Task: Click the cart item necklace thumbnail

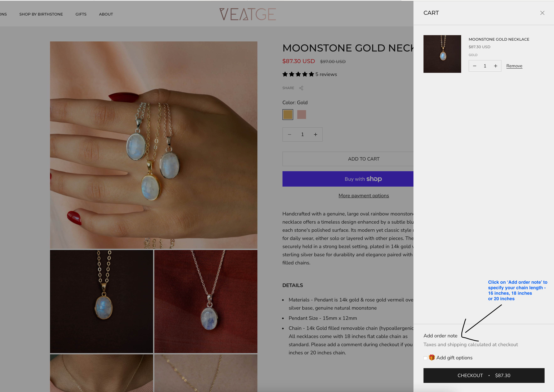Action: (442, 54)
